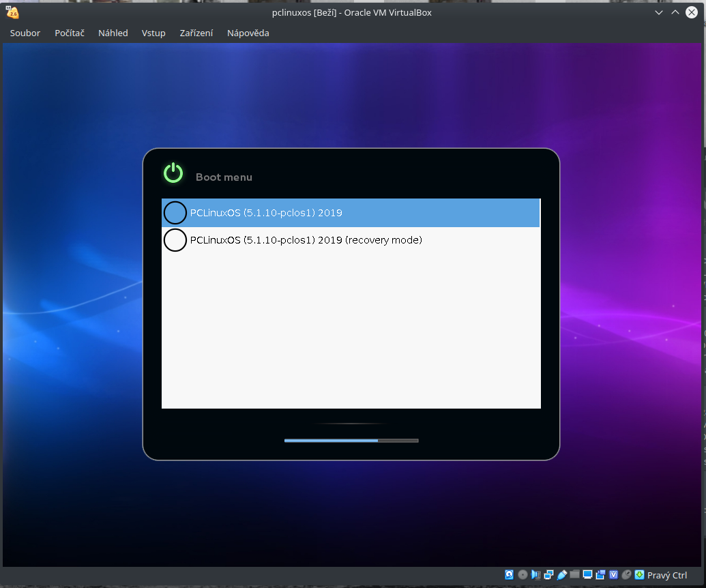
Task: Open the Vstup menu
Action: pyautogui.click(x=153, y=33)
